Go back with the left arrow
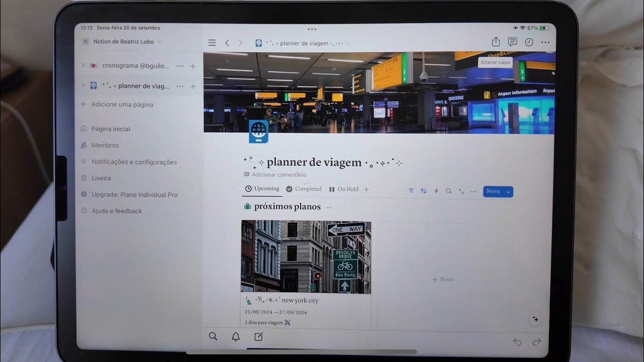Viewport: 644px width, 362px height. pyautogui.click(x=227, y=43)
